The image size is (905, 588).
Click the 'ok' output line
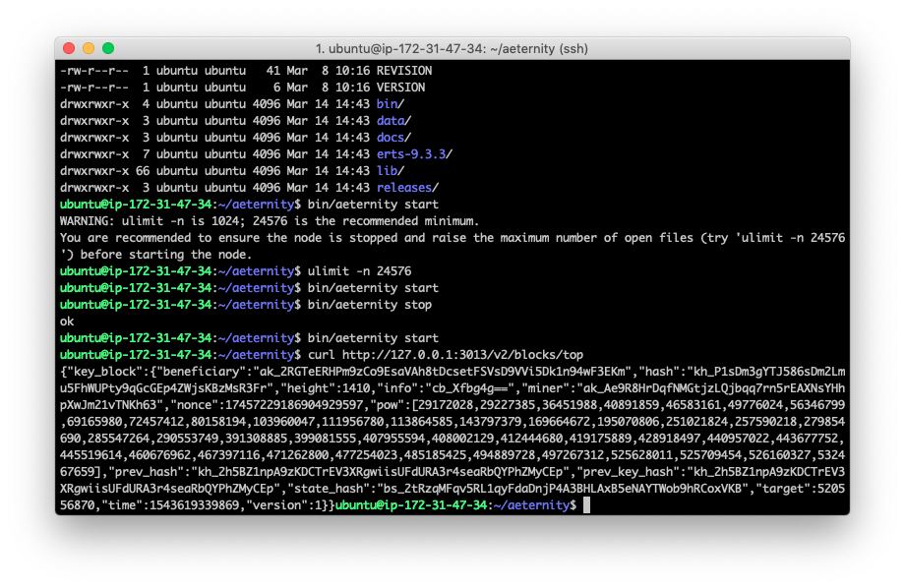pyautogui.click(x=67, y=322)
